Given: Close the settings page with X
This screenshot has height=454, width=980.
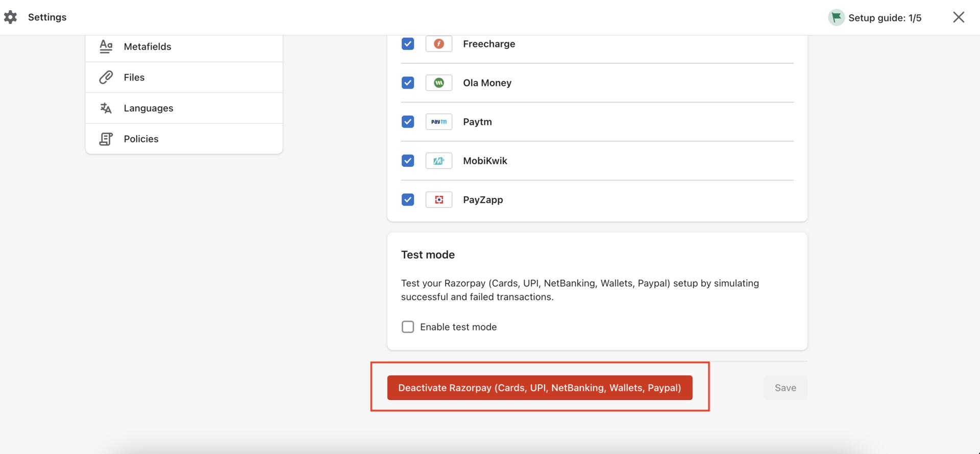Looking at the screenshot, I should [x=959, y=17].
